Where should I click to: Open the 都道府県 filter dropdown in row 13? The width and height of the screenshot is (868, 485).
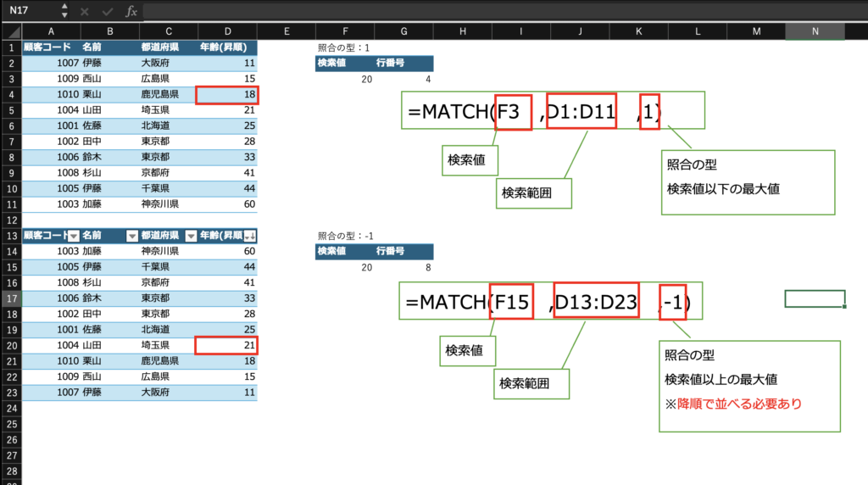coord(191,236)
